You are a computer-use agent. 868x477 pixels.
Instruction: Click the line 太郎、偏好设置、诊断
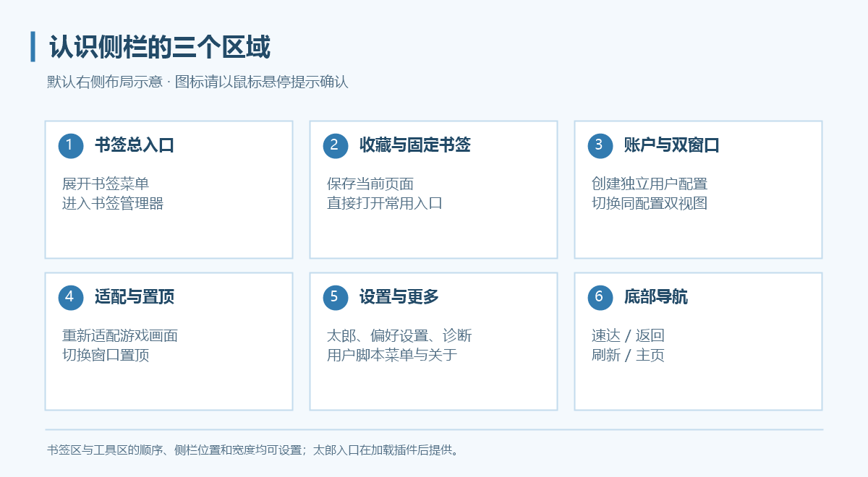399,335
